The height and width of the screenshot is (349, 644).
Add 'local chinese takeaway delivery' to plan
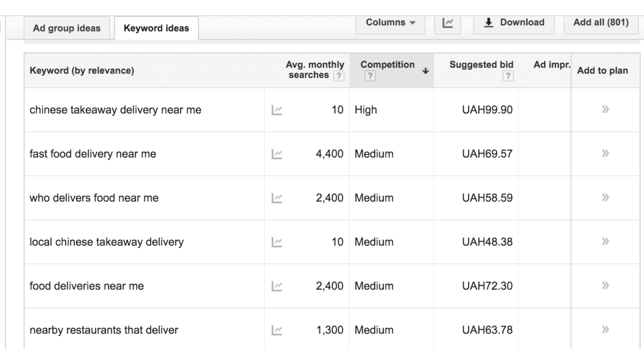(x=605, y=242)
